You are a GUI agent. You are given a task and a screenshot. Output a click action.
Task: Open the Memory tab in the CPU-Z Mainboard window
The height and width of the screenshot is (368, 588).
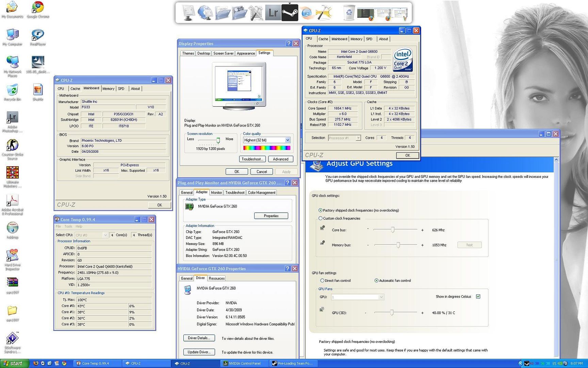coord(108,89)
